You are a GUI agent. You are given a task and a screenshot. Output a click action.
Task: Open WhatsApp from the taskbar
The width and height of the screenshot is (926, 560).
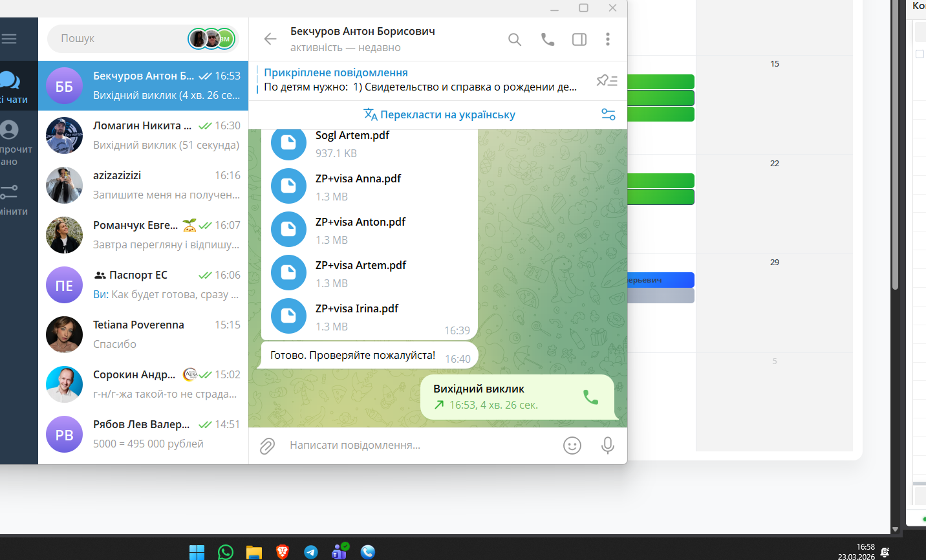click(x=226, y=552)
